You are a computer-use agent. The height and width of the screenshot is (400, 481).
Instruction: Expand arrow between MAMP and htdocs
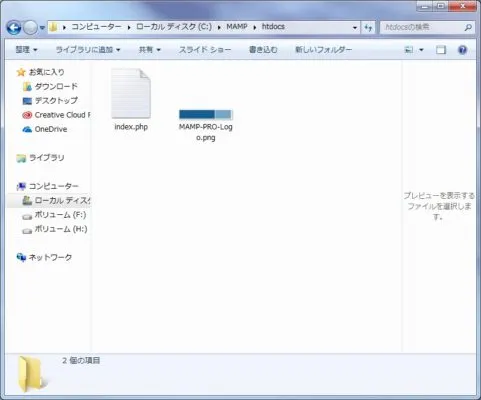coord(255,27)
